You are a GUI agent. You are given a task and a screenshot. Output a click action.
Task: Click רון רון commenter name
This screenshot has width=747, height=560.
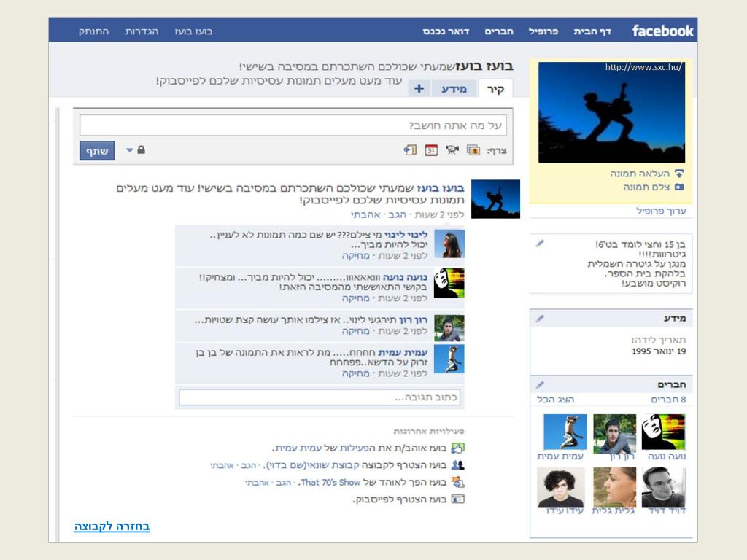(413, 320)
